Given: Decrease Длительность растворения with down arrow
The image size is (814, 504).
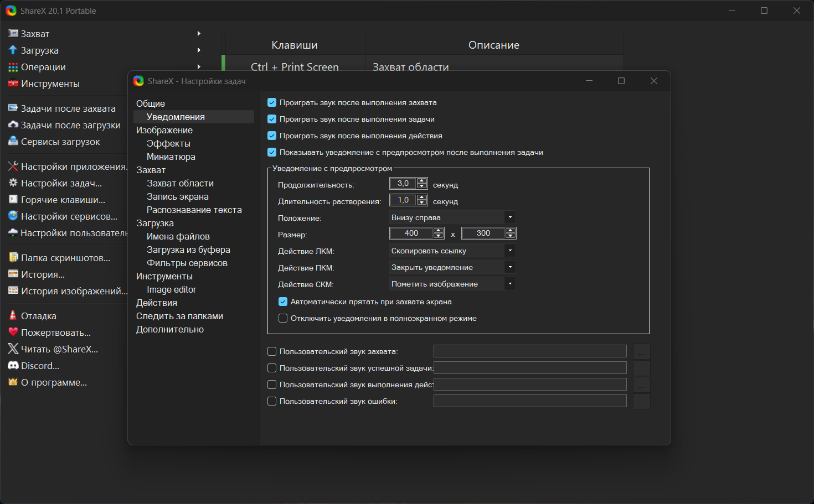Looking at the screenshot, I should tap(422, 202).
